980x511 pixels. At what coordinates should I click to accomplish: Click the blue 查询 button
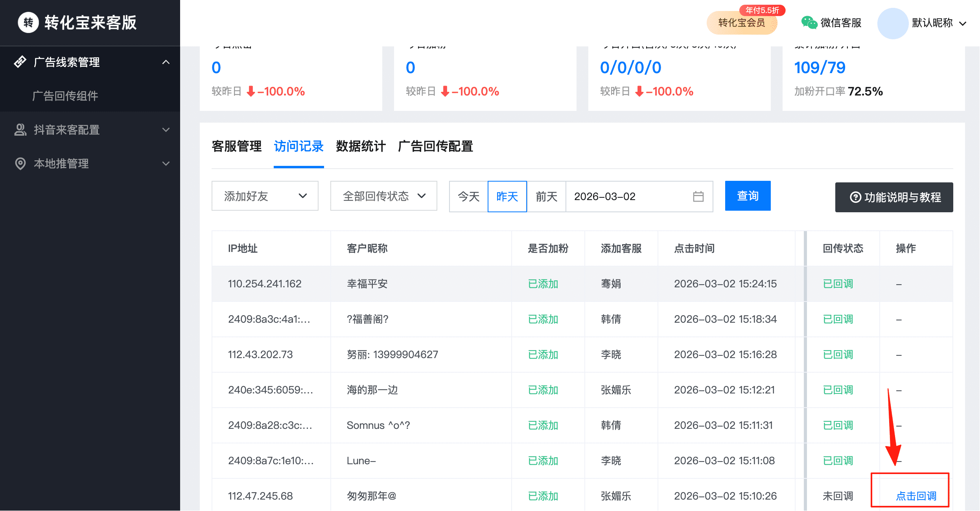748,196
